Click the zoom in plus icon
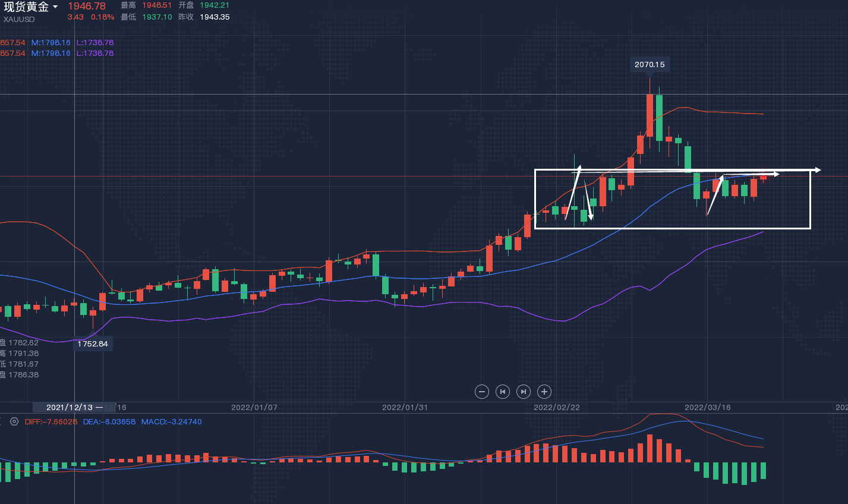The width and height of the screenshot is (848, 504). click(x=544, y=391)
